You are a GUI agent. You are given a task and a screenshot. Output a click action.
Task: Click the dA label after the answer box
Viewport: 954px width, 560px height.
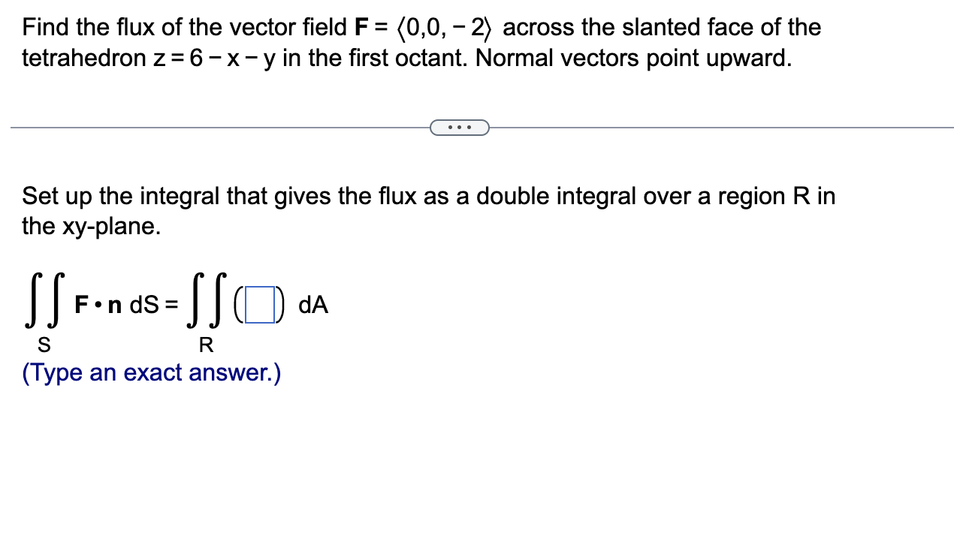(x=313, y=305)
